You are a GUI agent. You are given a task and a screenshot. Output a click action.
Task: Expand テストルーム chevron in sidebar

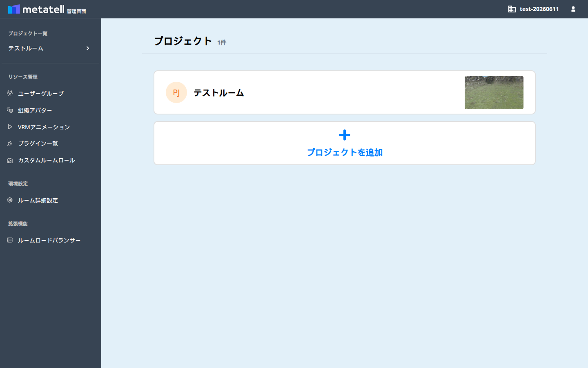coord(88,48)
